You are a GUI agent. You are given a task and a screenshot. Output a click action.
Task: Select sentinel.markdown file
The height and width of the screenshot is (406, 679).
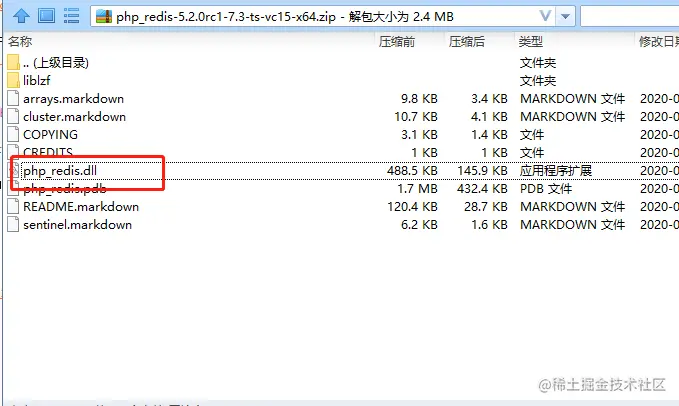tap(78, 225)
